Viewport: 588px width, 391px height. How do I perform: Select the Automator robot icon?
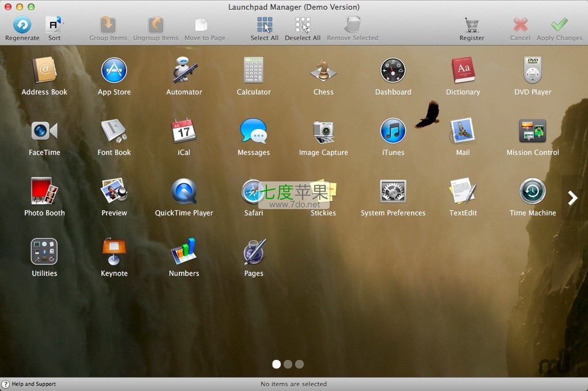pos(184,70)
